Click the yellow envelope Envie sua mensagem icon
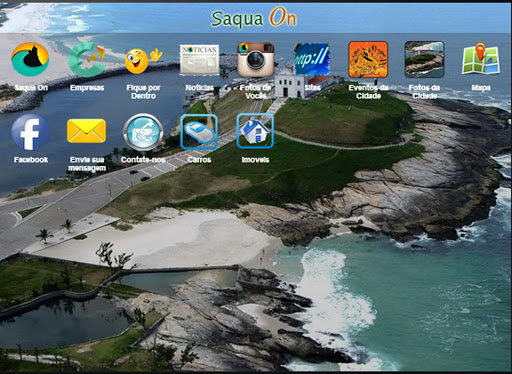This screenshot has height=374, width=512. [87, 131]
